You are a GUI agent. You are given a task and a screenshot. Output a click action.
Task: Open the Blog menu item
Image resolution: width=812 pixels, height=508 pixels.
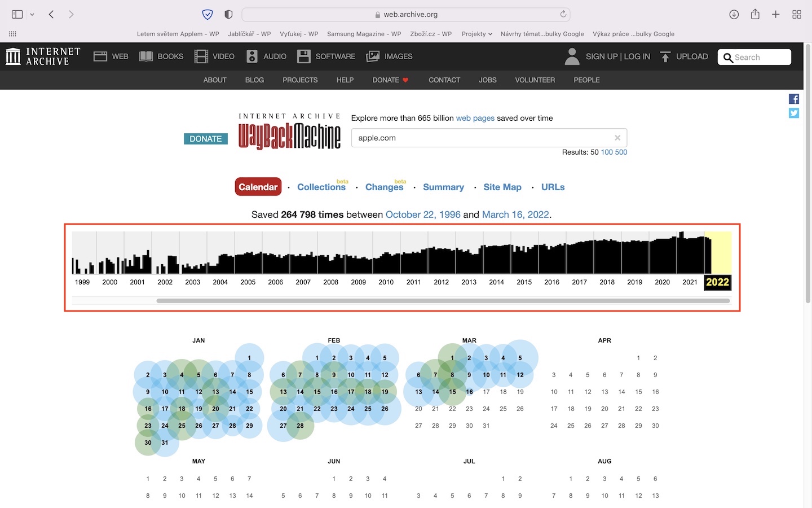(x=254, y=80)
